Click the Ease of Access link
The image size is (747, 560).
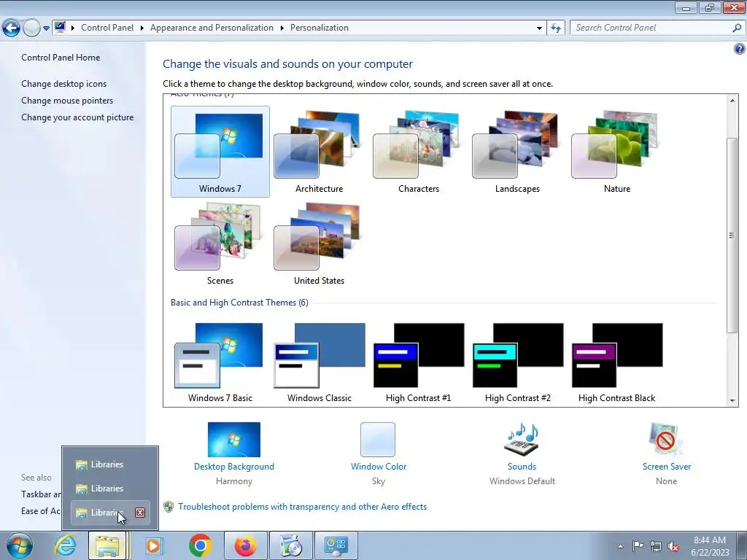pyautogui.click(x=42, y=511)
